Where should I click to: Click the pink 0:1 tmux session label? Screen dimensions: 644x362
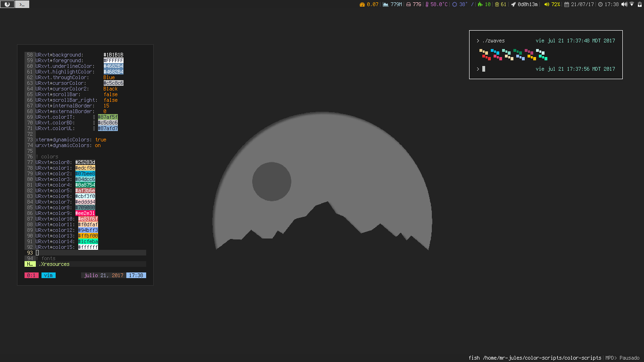coord(32,275)
